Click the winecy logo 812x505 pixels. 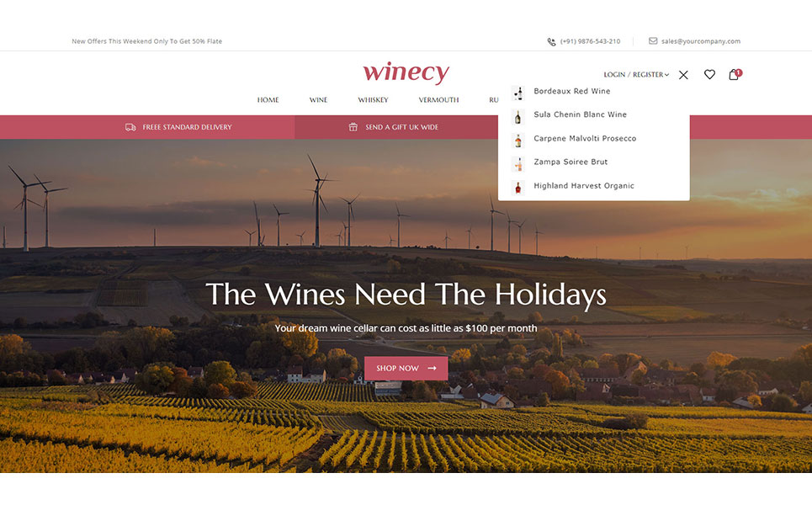coord(406,72)
